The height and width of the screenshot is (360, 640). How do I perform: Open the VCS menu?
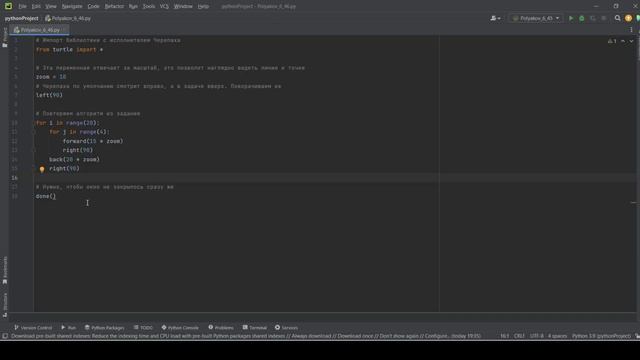(x=164, y=6)
